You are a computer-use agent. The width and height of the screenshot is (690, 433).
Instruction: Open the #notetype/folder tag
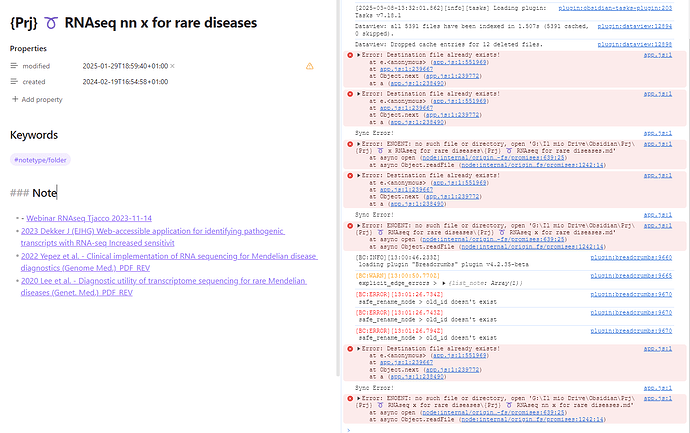(40, 160)
